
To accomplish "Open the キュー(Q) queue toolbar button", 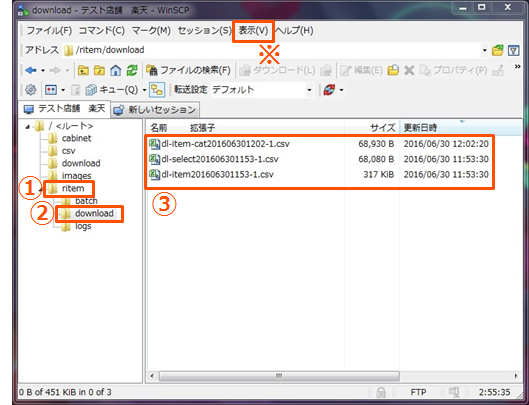I will 112,90.
